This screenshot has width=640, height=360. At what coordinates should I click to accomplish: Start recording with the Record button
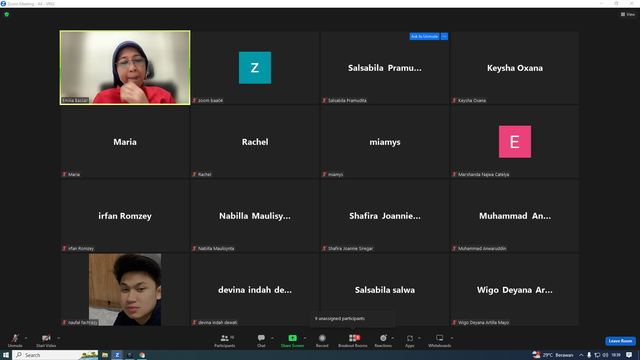(322, 340)
